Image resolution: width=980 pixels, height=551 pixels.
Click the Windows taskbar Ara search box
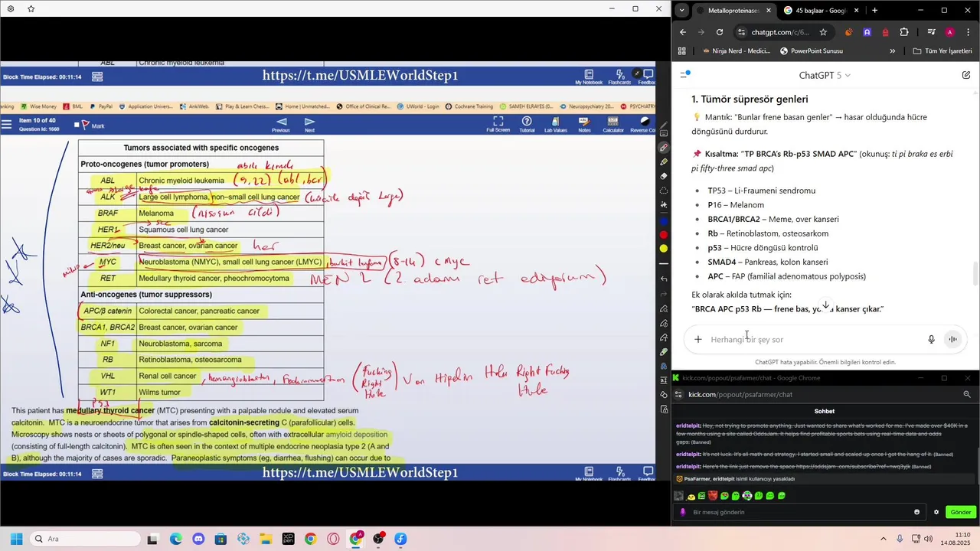pyautogui.click(x=84, y=539)
